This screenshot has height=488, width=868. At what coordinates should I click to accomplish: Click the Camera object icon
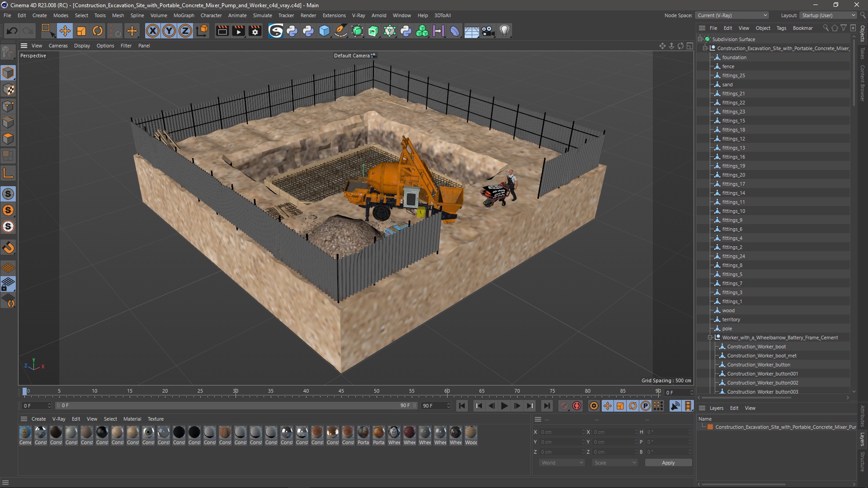coord(488,31)
